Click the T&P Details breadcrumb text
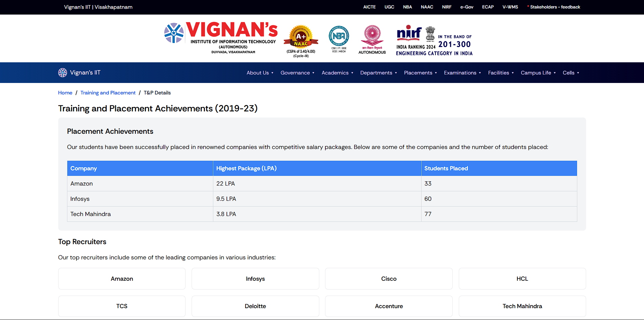Viewport: 644px width, 320px height. [x=157, y=93]
